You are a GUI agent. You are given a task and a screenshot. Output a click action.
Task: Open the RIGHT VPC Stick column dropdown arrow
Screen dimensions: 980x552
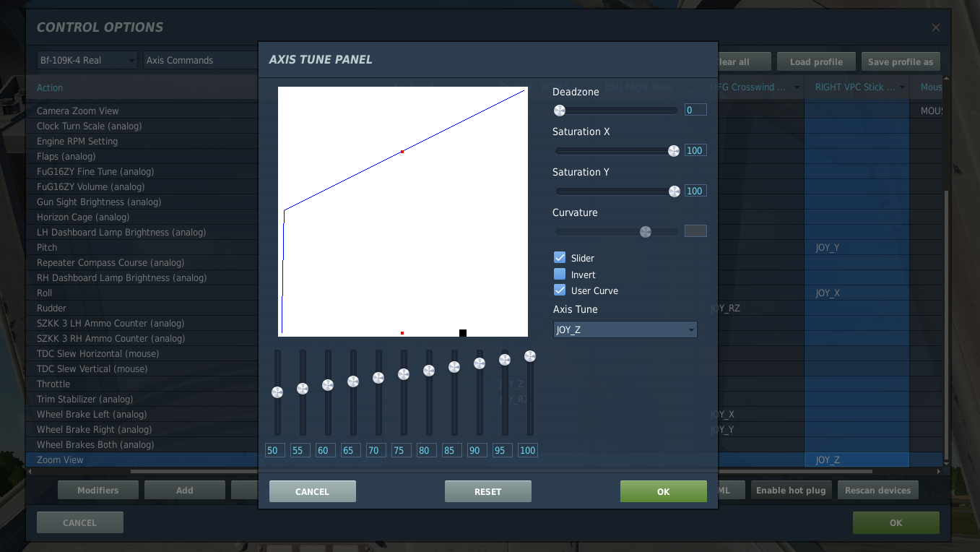click(902, 87)
